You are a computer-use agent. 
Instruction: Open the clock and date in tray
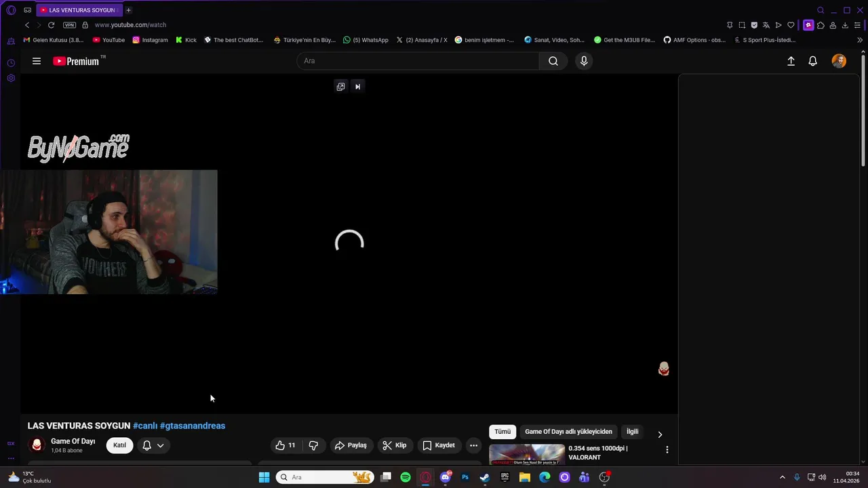(846, 477)
